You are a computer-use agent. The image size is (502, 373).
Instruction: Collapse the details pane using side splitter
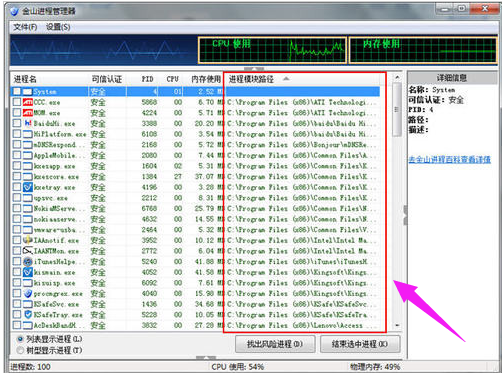click(405, 215)
